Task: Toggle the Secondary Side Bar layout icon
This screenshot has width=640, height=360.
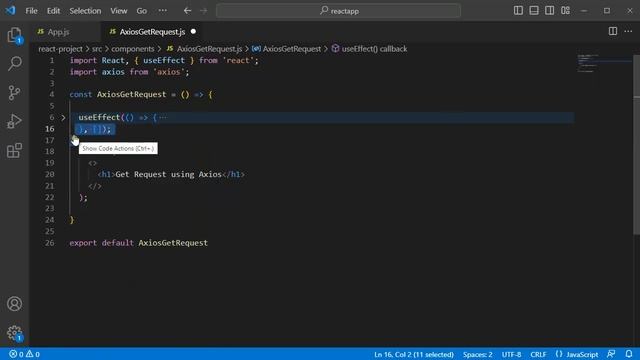Action: (549, 11)
